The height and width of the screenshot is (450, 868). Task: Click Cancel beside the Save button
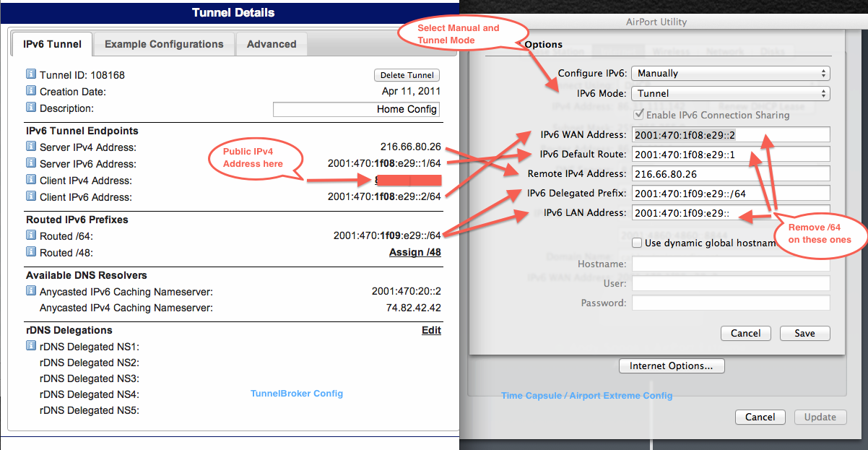[746, 334]
